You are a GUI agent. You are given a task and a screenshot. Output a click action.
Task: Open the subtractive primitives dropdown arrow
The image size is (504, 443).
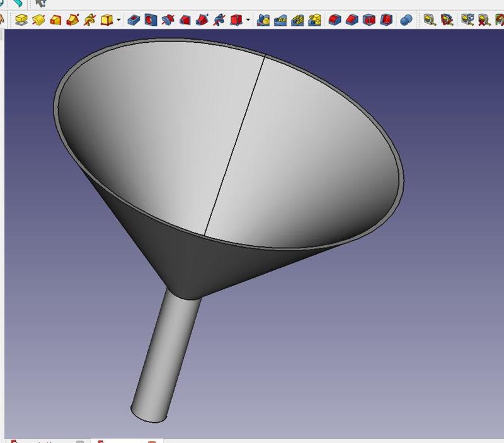tap(248, 20)
